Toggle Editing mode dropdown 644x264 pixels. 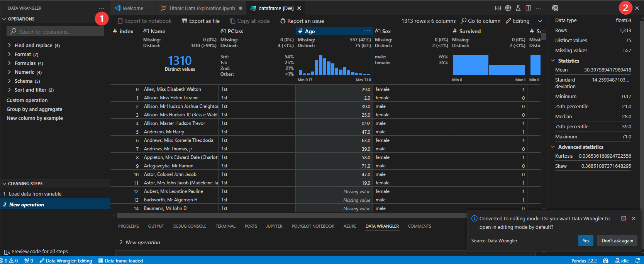tap(540, 21)
